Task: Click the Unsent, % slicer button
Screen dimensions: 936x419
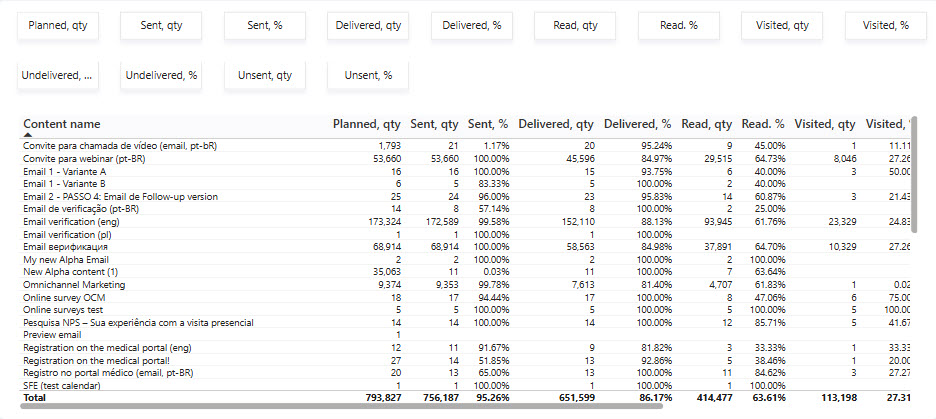Action: (x=368, y=76)
